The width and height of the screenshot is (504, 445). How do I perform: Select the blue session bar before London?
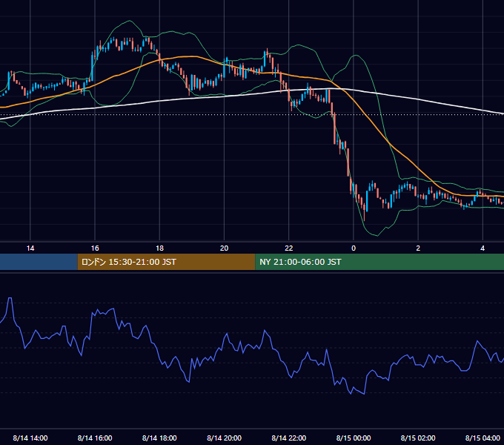pyautogui.click(x=39, y=262)
